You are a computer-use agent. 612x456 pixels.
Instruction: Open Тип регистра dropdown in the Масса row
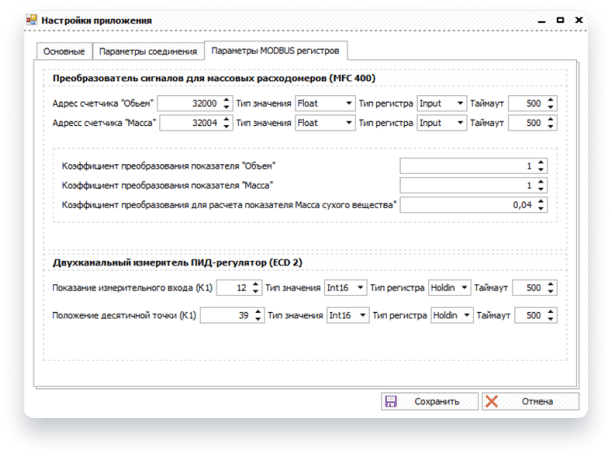point(442,123)
